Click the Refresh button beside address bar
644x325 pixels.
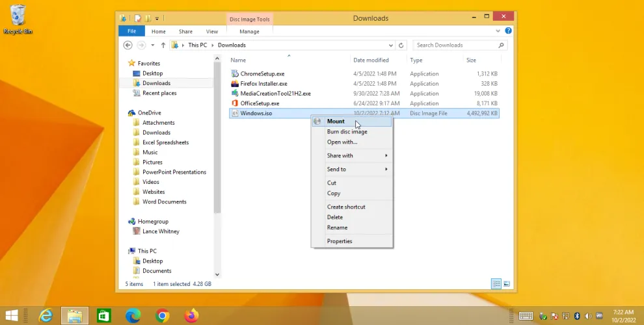coord(401,45)
